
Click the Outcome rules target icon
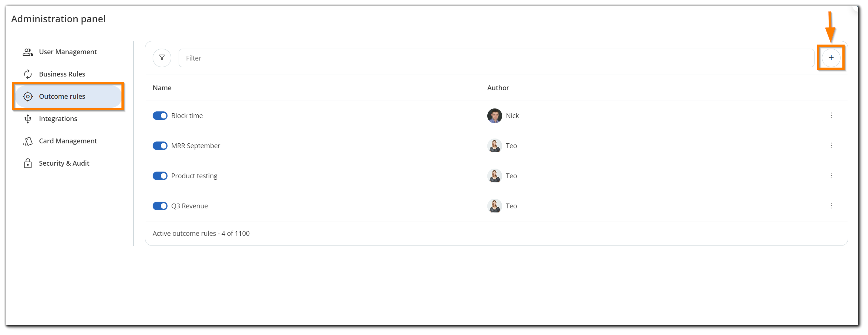click(28, 96)
